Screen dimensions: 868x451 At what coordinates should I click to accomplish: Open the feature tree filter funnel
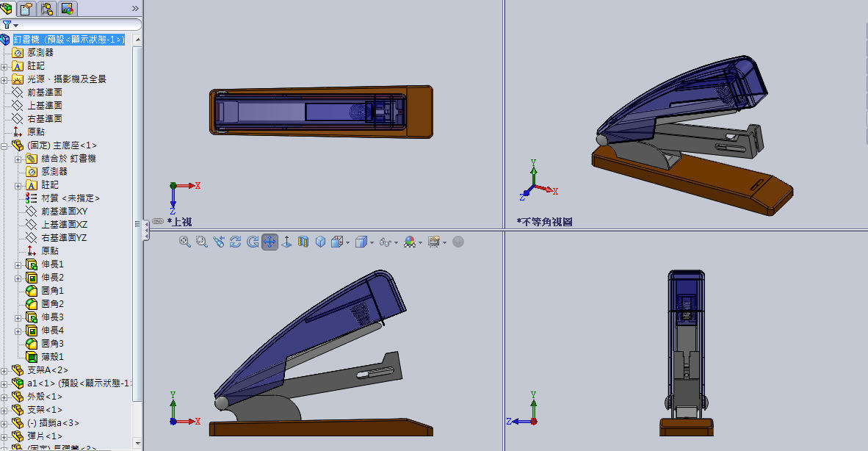pos(7,25)
